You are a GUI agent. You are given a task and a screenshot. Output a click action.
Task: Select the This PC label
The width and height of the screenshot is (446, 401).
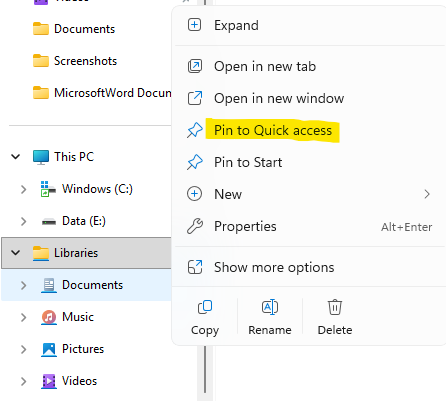pos(74,157)
